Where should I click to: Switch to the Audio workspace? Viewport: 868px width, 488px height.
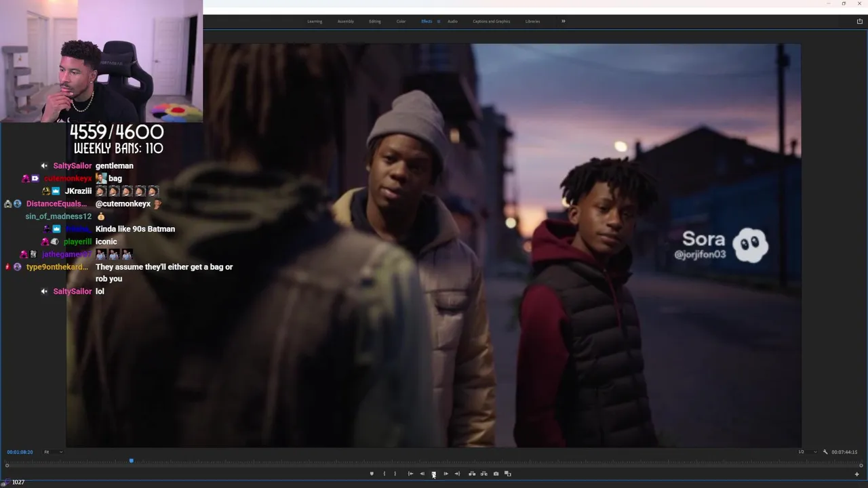tap(452, 21)
